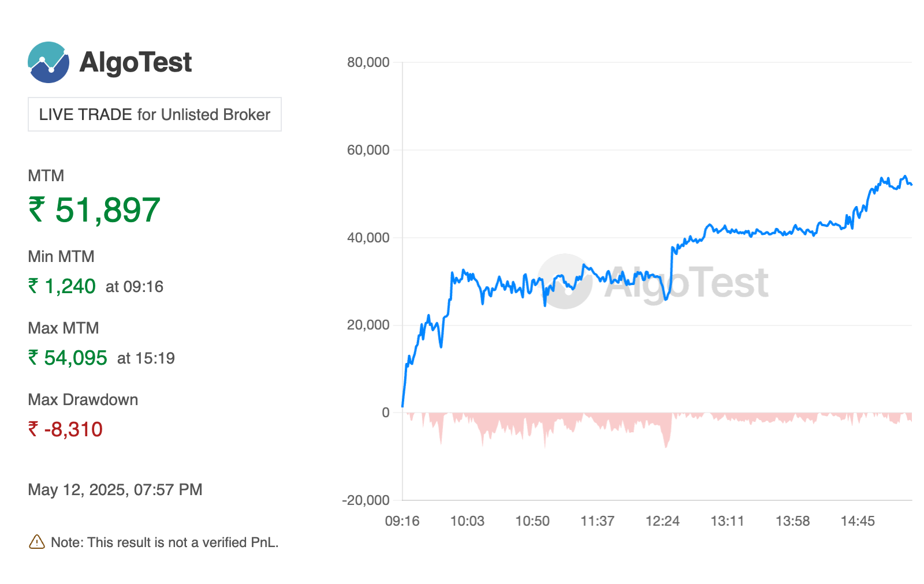The width and height of the screenshot is (924, 584).
Task: Click the Max Drawdown -8,310 value
Action: (73, 429)
